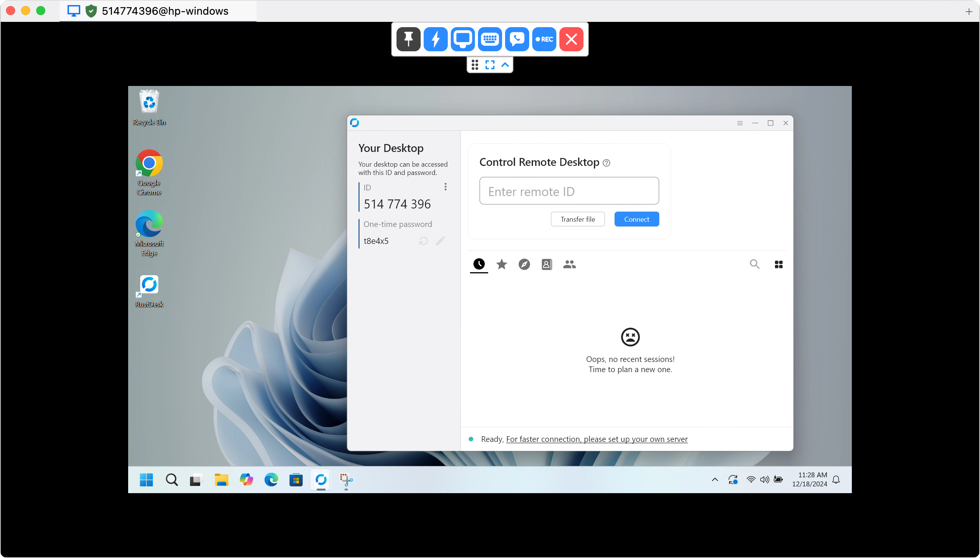The image size is (980, 558).
Task: Maximize the remote RustDesk window
Action: click(770, 123)
